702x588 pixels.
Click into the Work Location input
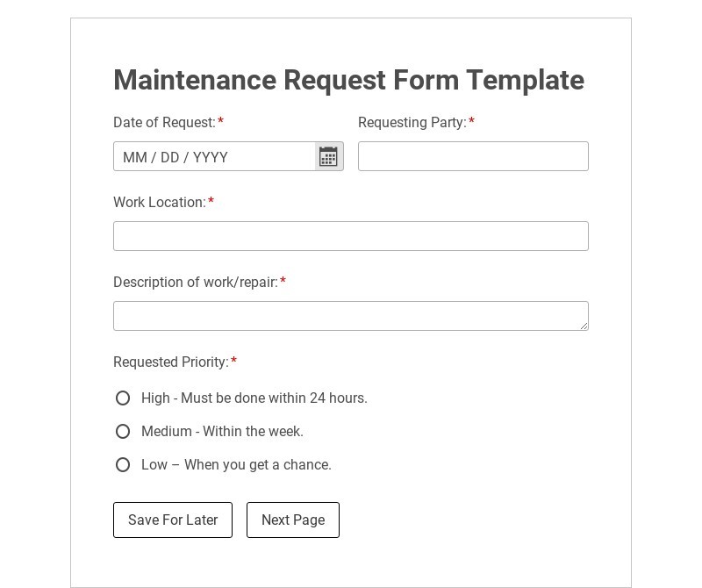(x=350, y=236)
